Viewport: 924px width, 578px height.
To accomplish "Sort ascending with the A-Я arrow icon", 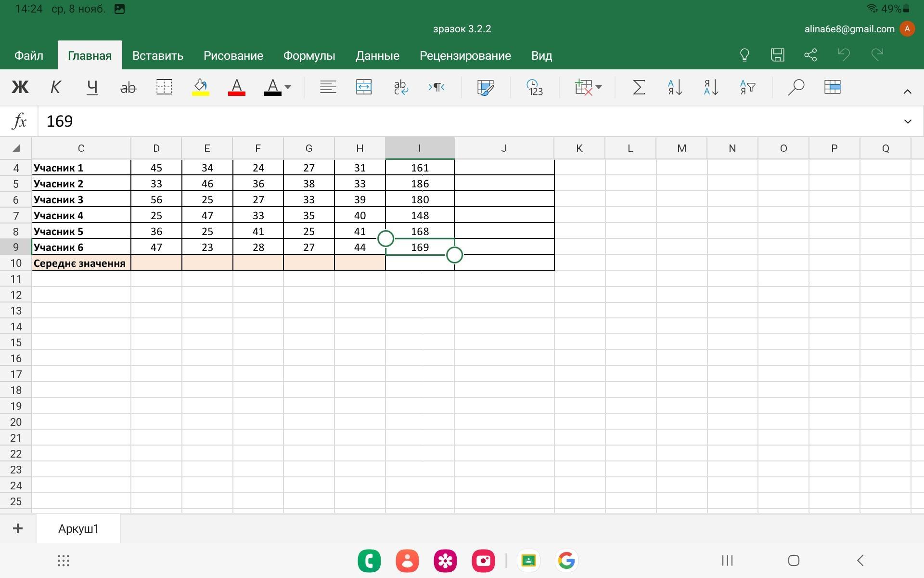I will pos(675,87).
